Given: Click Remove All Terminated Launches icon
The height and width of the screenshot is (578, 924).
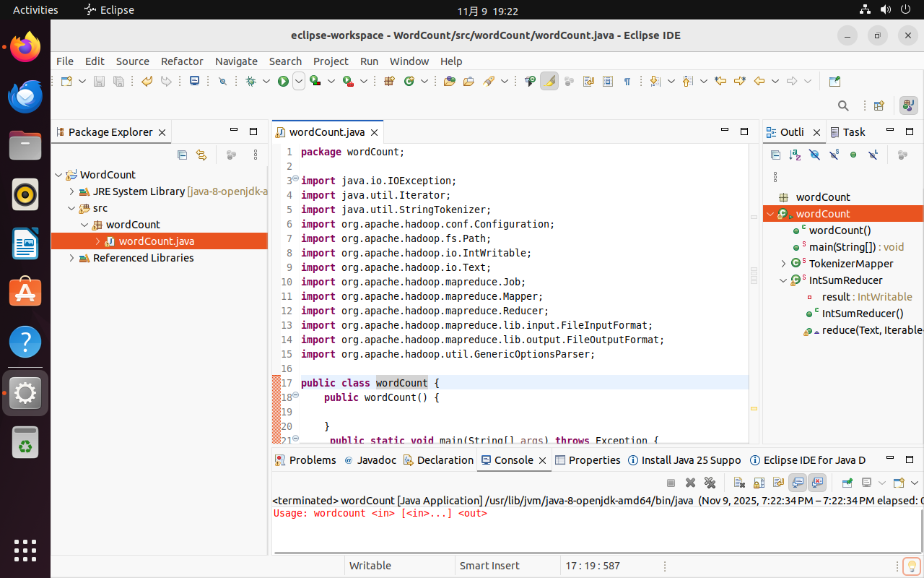Looking at the screenshot, I should 710,483.
